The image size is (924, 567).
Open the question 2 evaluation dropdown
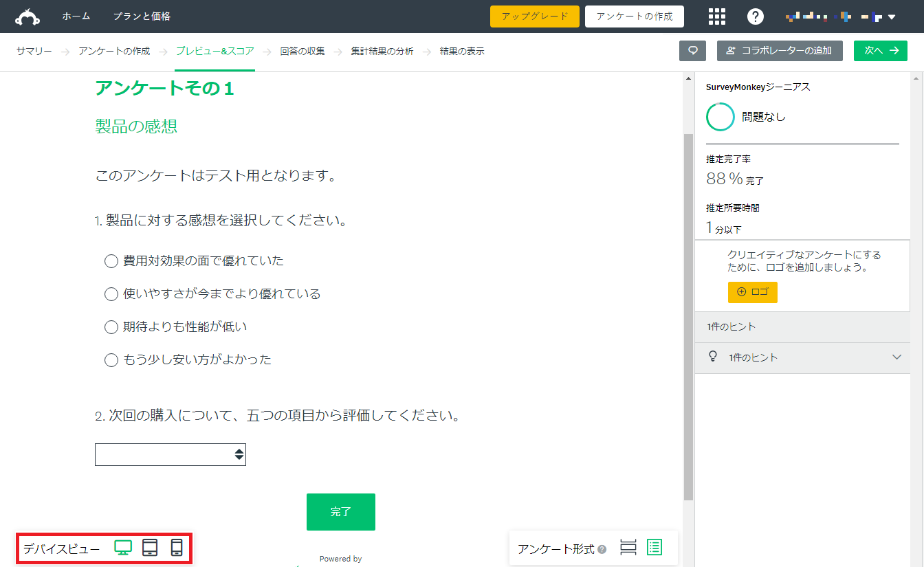pyautogui.click(x=170, y=454)
